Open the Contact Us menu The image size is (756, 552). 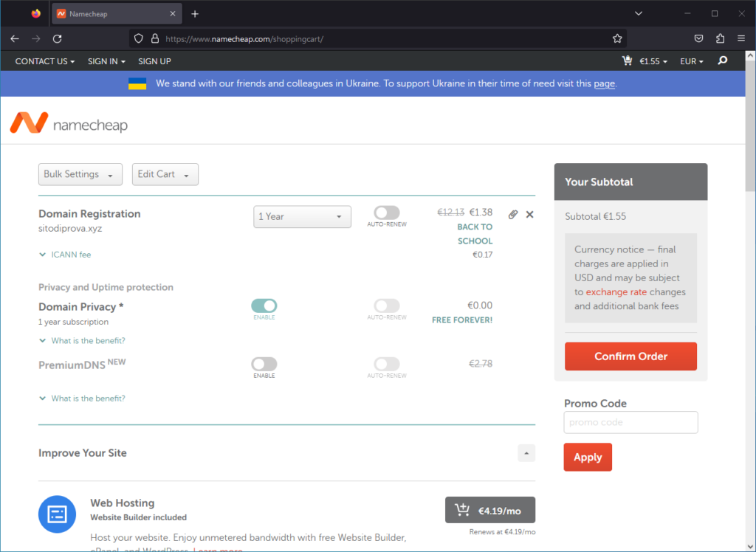click(45, 61)
